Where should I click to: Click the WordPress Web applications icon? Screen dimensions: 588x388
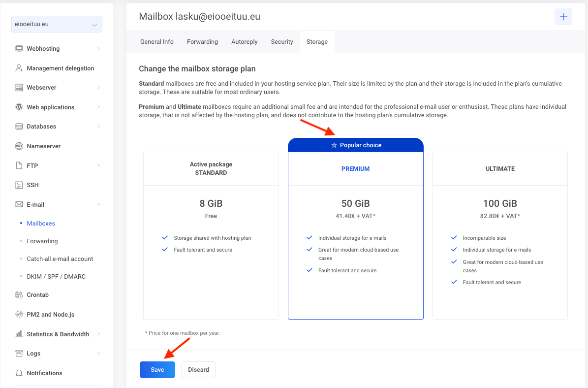click(x=19, y=107)
